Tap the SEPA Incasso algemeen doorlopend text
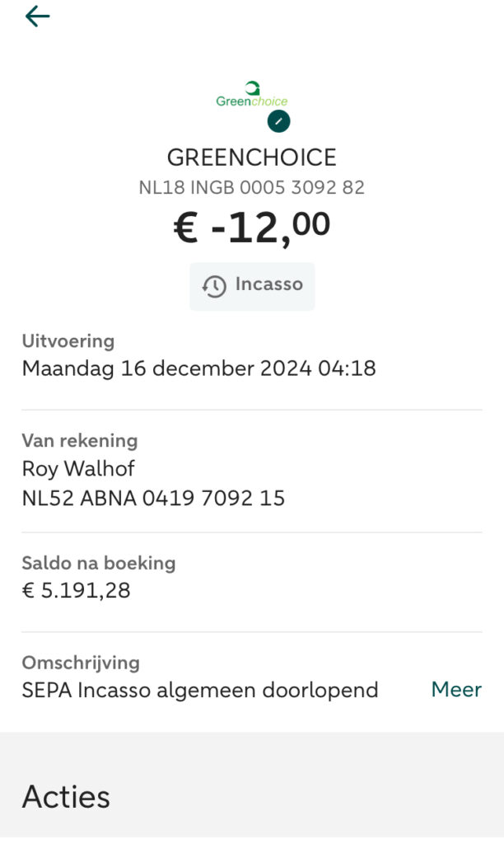The width and height of the screenshot is (504, 844). tap(200, 691)
